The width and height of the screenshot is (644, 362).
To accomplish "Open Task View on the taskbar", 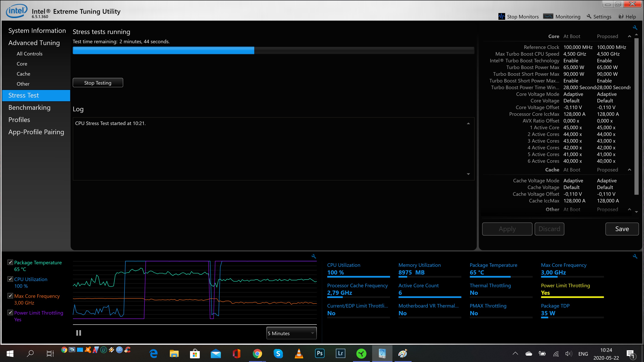I will 50,353.
